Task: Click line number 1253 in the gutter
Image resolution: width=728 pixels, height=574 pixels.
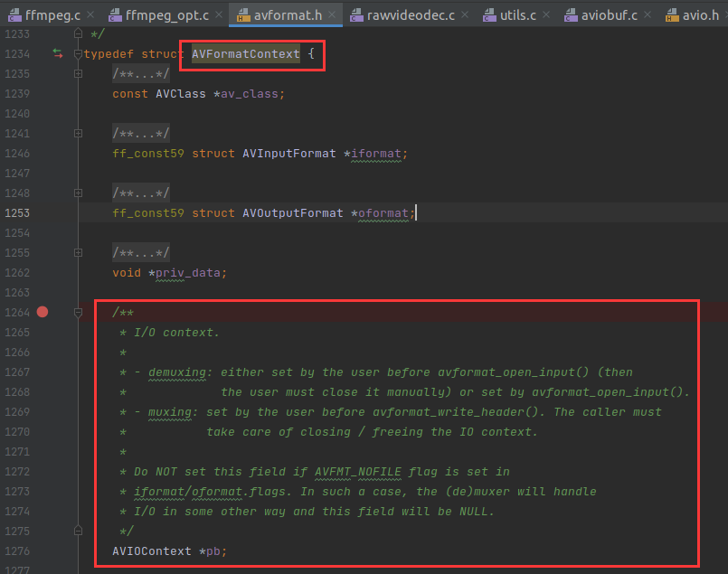Action: pos(17,213)
